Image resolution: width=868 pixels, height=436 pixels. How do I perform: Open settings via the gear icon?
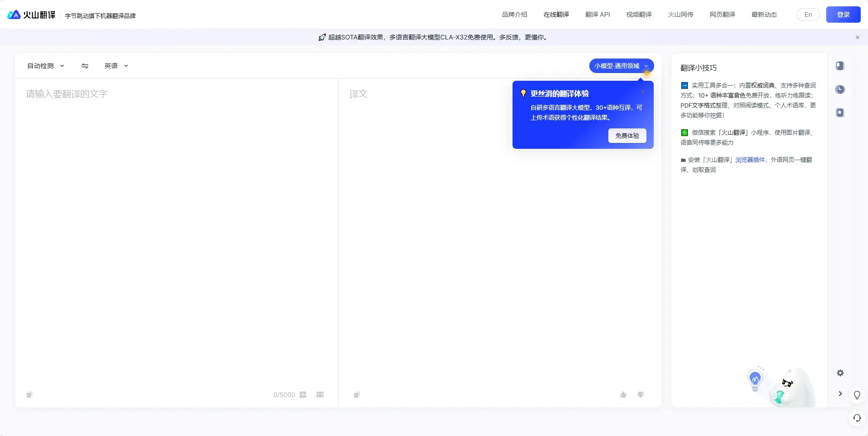(840, 373)
